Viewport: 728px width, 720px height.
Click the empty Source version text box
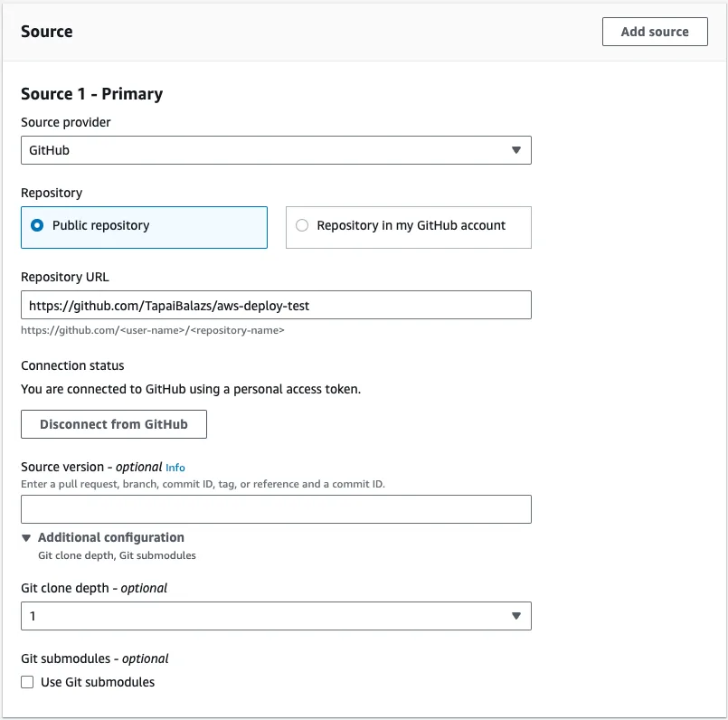pos(276,509)
